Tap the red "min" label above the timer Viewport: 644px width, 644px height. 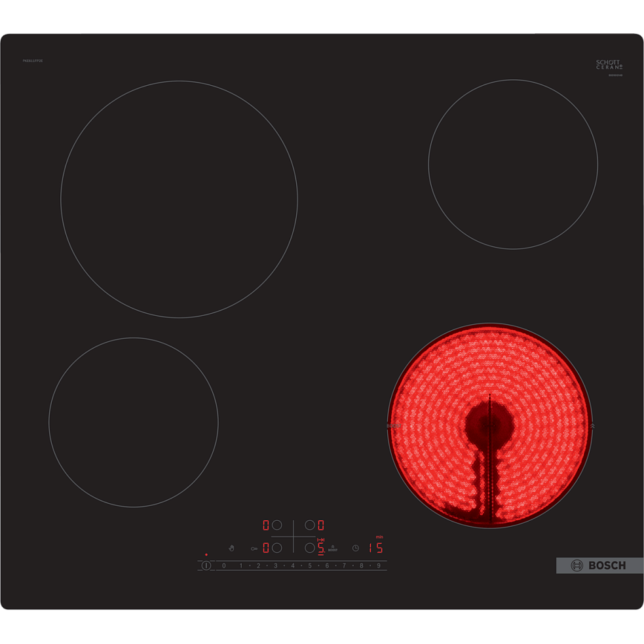(x=379, y=537)
